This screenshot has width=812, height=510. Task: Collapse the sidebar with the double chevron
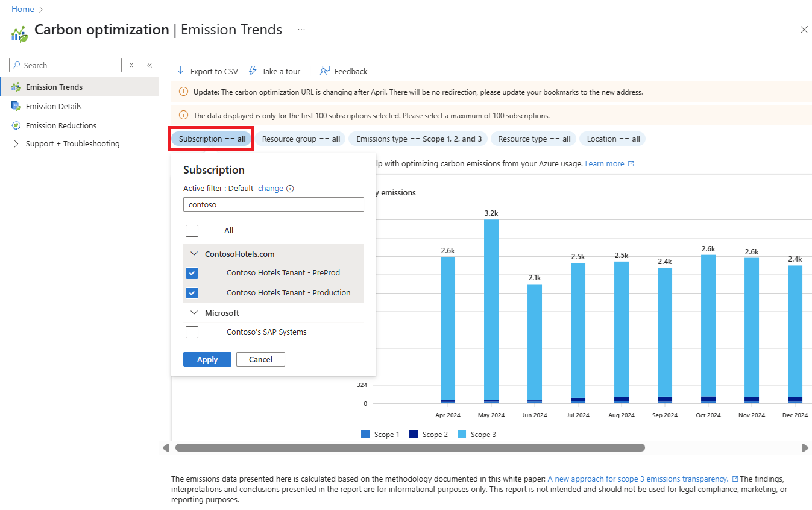[149, 65]
